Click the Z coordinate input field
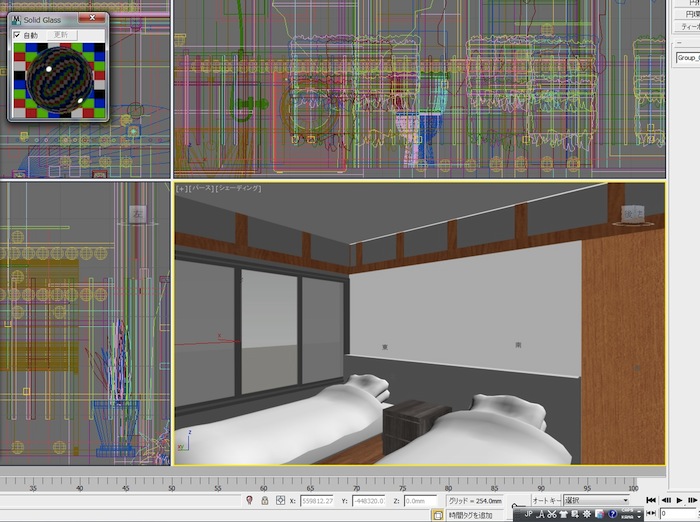The image size is (700, 522). pos(416,500)
